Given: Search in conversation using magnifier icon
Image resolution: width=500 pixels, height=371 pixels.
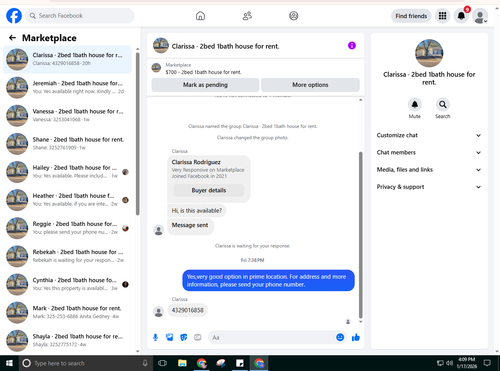Looking at the screenshot, I should [443, 105].
